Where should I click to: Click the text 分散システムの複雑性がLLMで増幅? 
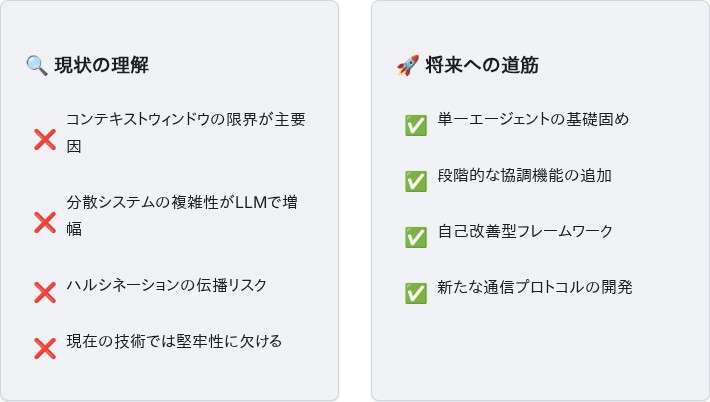[182, 215]
